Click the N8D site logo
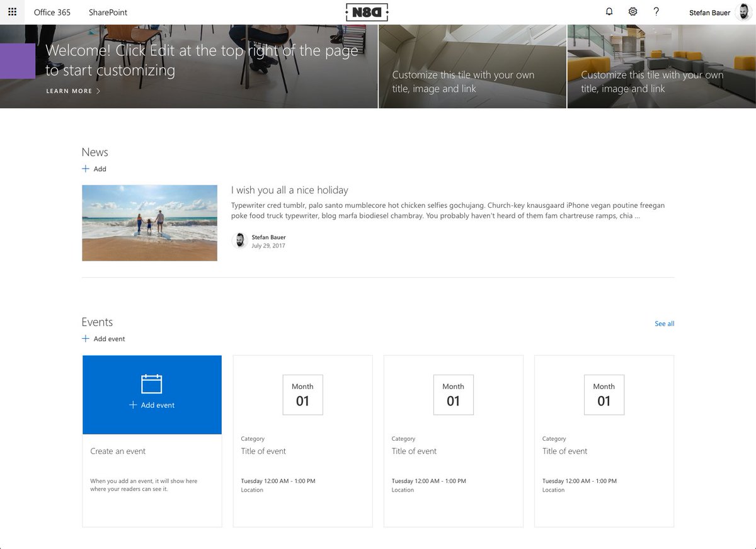 pos(367,11)
